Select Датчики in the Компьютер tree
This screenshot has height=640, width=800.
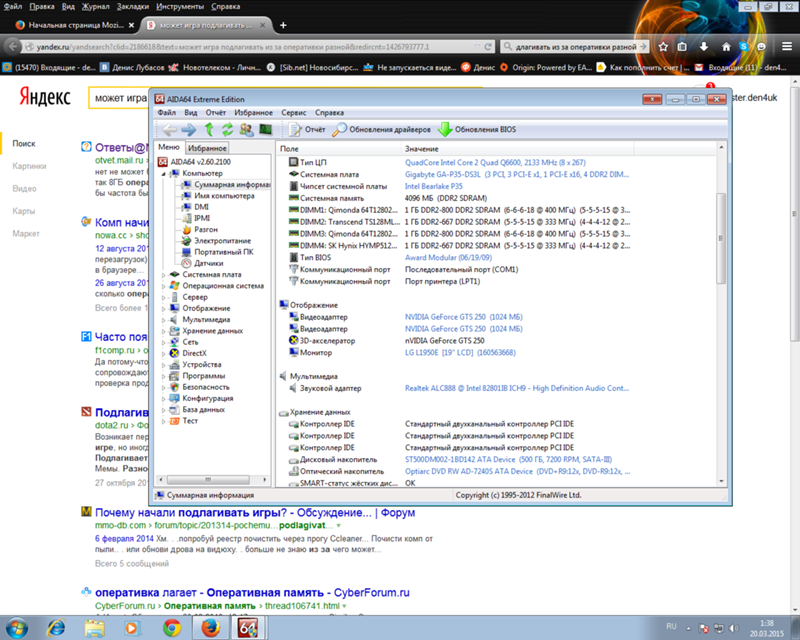(208, 263)
